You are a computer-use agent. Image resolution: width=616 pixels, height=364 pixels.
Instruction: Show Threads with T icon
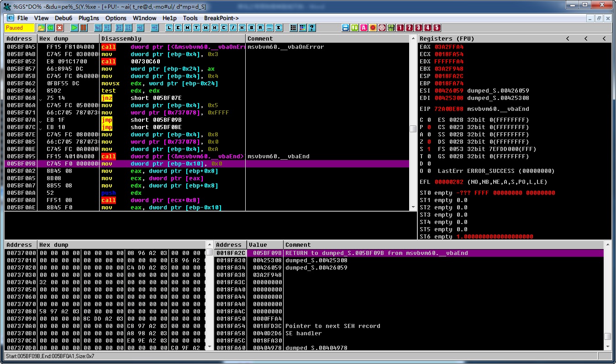point(196,28)
